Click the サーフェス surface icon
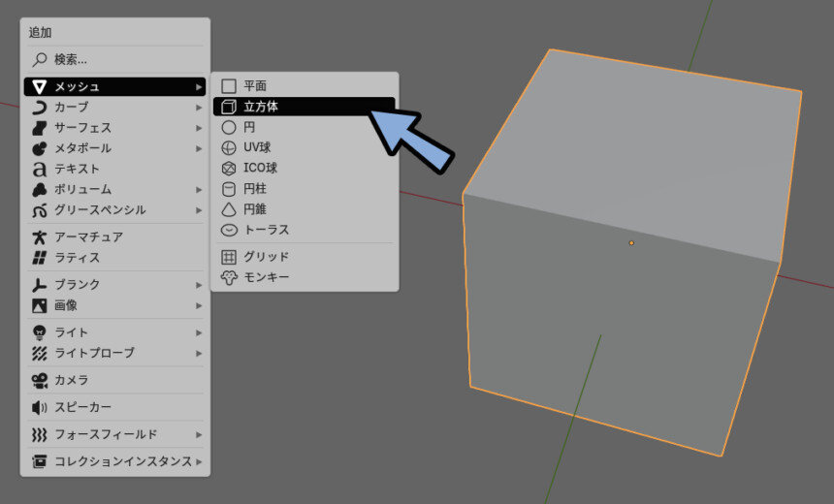Screen dimensions: 834x504 (40, 128)
